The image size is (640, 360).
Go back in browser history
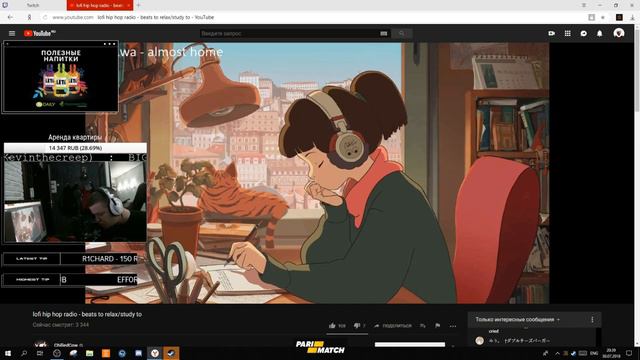tap(10, 17)
